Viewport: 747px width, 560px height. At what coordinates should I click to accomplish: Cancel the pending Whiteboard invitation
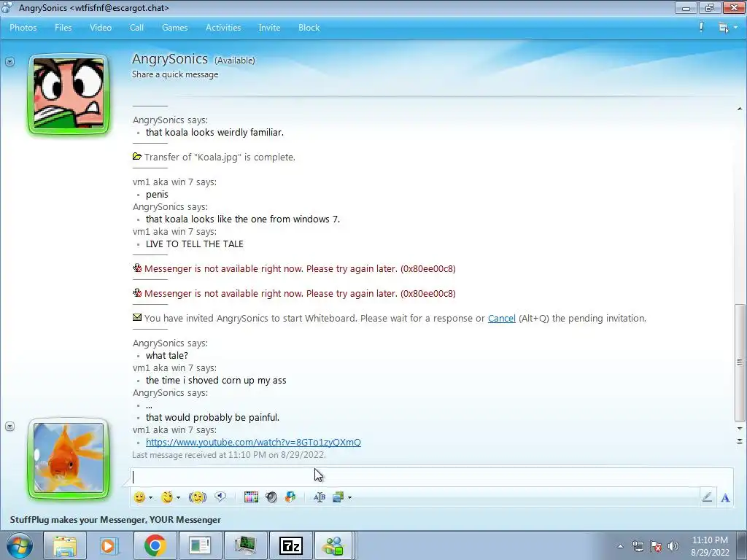[x=502, y=318]
